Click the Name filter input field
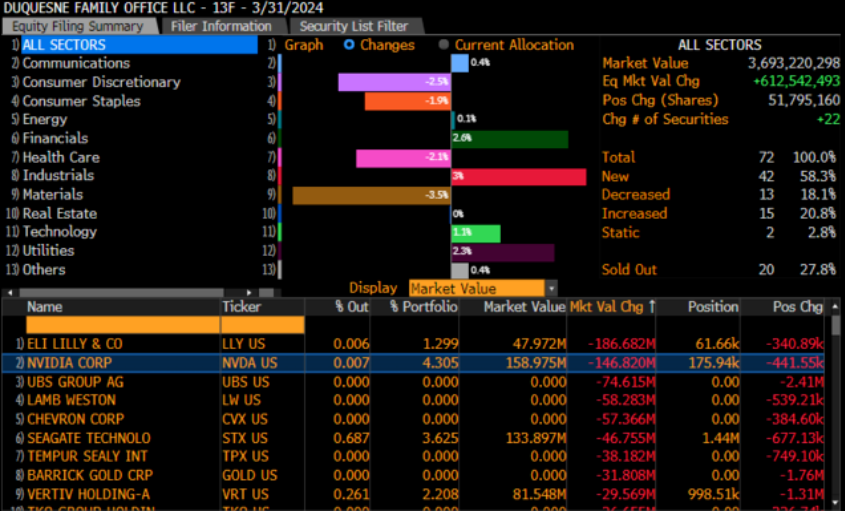Image resolution: width=845 pixels, height=514 pixels. click(x=122, y=325)
